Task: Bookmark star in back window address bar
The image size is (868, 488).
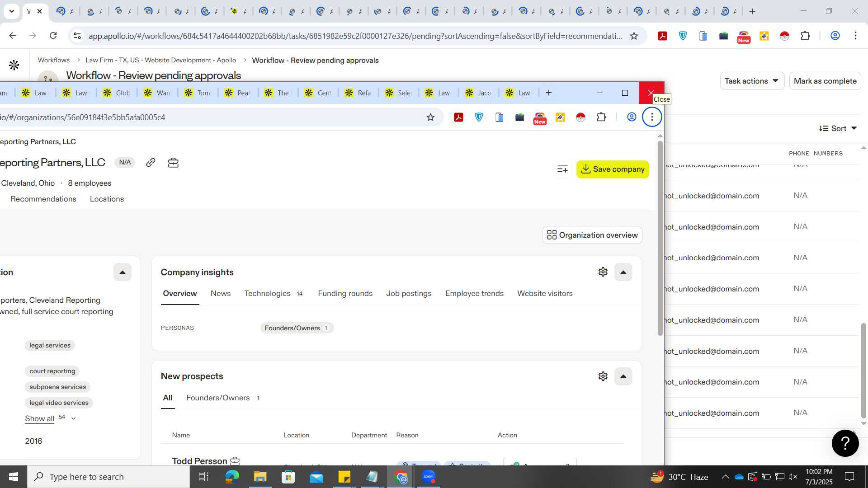Action: tap(634, 36)
